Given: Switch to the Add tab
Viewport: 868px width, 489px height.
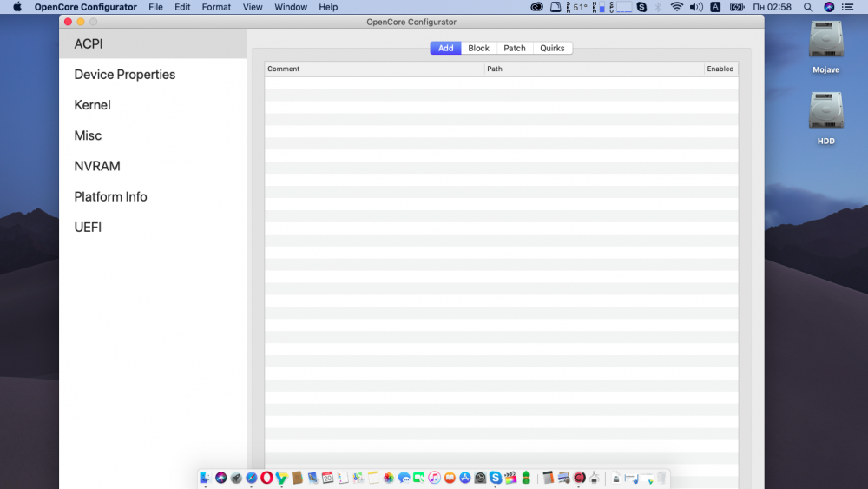Looking at the screenshot, I should 445,48.
